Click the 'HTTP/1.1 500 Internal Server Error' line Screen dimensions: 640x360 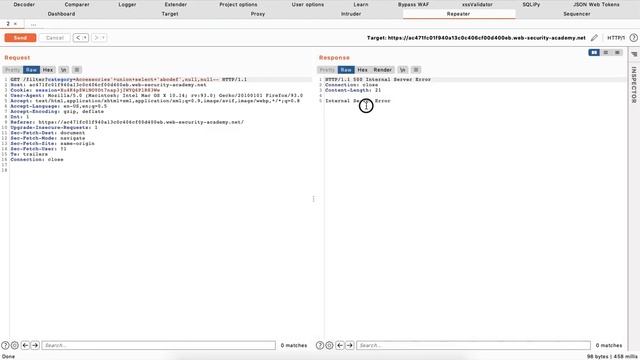378,80
